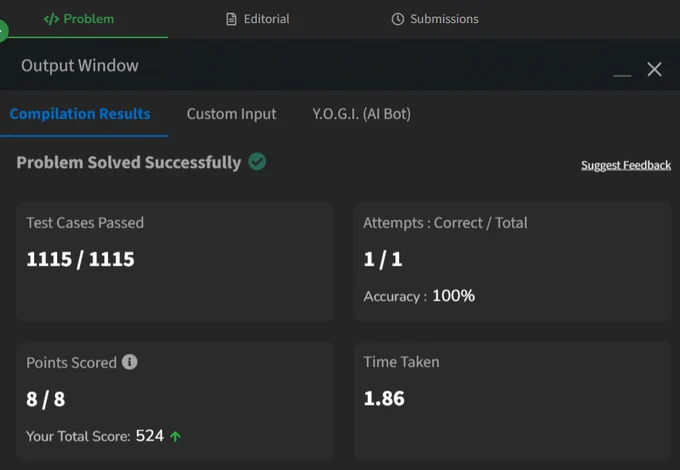
Task: Click the 1115 / 1115 test cases value
Action: click(80, 259)
